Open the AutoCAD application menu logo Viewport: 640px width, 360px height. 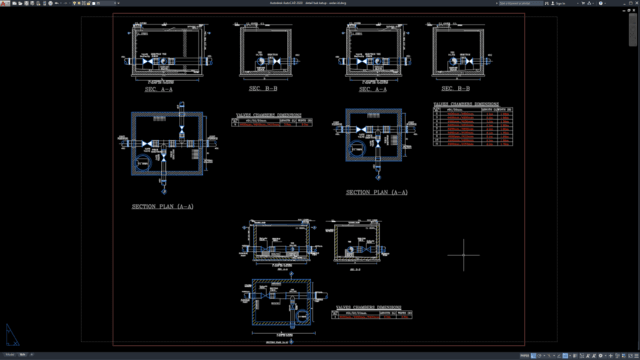click(x=4, y=3)
